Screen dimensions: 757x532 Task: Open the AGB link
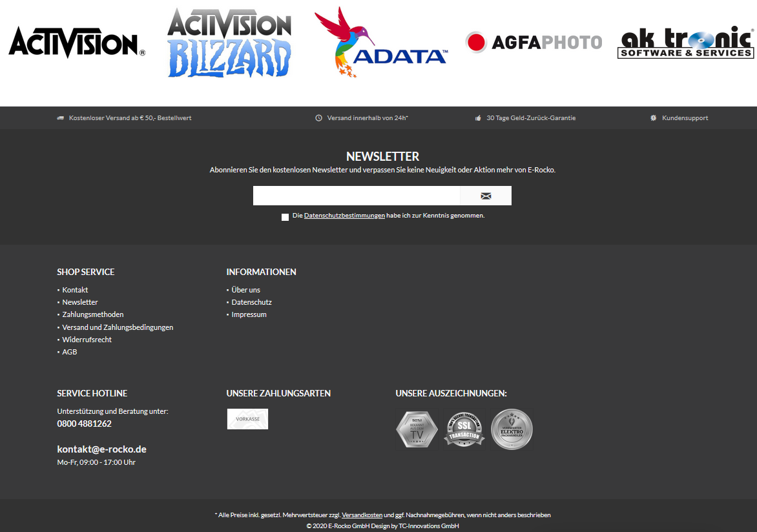point(70,352)
